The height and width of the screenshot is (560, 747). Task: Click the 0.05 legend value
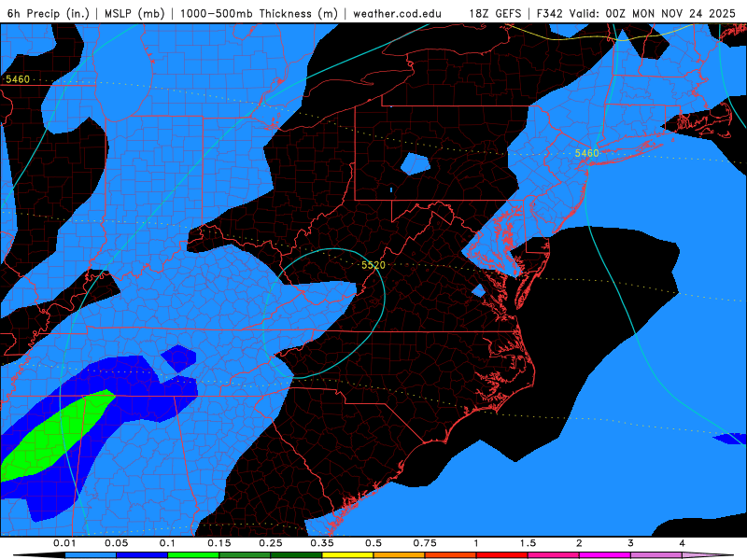(x=116, y=543)
